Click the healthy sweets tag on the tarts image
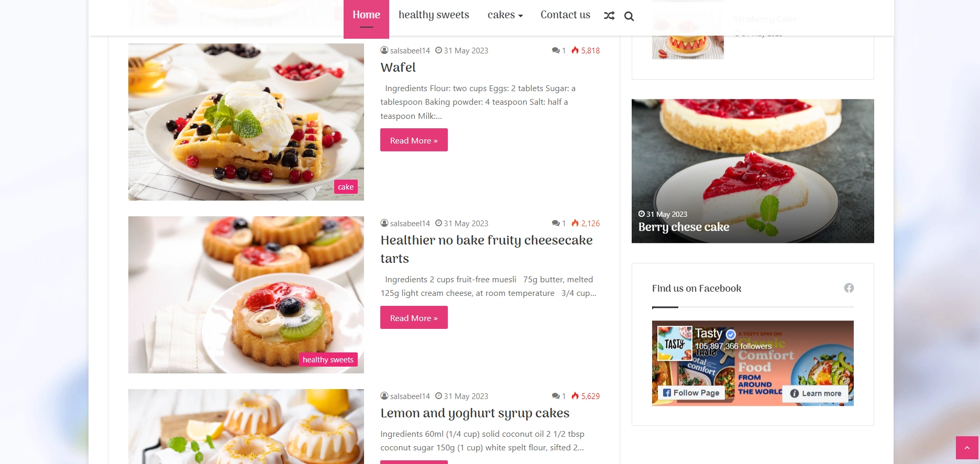This screenshot has width=980, height=464. tap(328, 360)
